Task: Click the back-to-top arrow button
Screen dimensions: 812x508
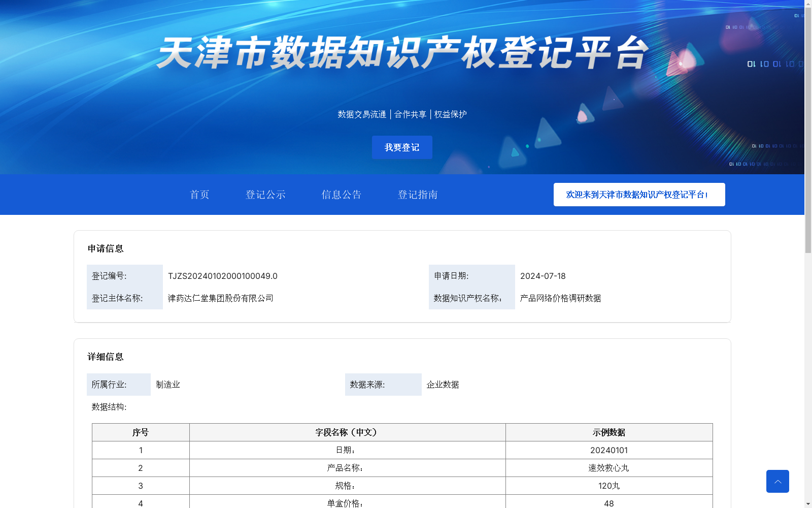Action: pyautogui.click(x=777, y=481)
